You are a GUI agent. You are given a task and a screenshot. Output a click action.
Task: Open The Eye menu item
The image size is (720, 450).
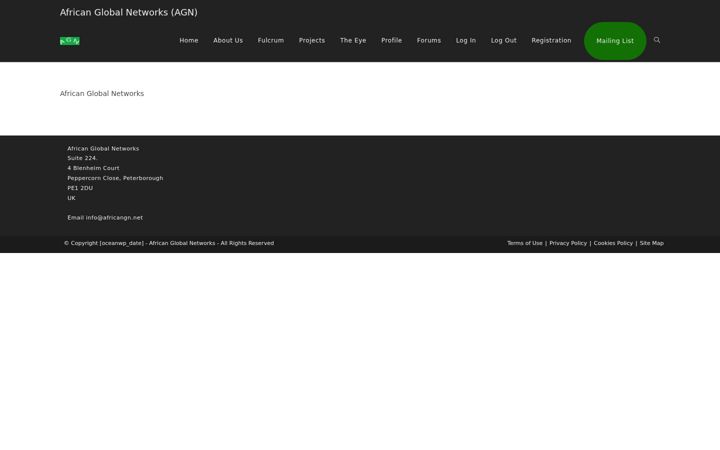353,40
